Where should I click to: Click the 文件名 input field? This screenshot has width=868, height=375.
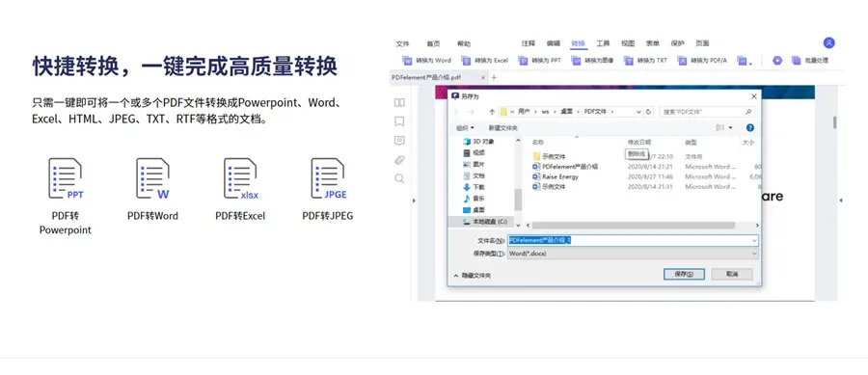(633, 240)
